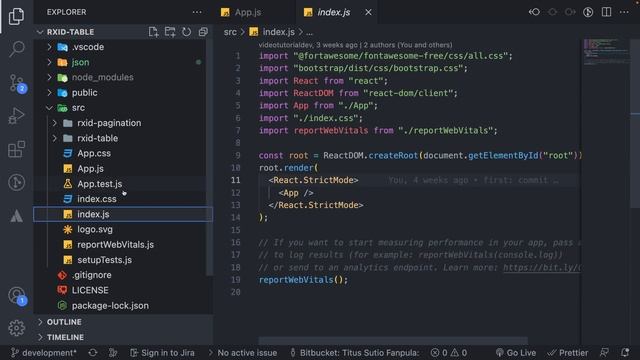
Task: Open the Extensions view
Action: click(16, 149)
